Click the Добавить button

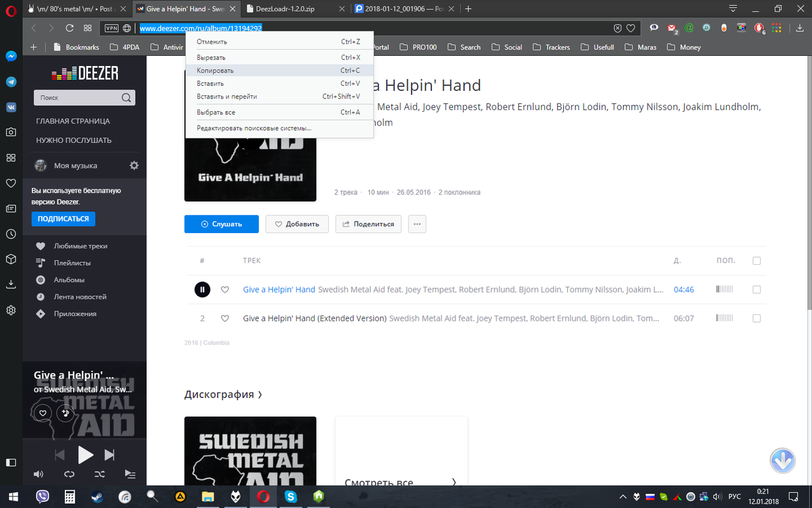(x=297, y=224)
